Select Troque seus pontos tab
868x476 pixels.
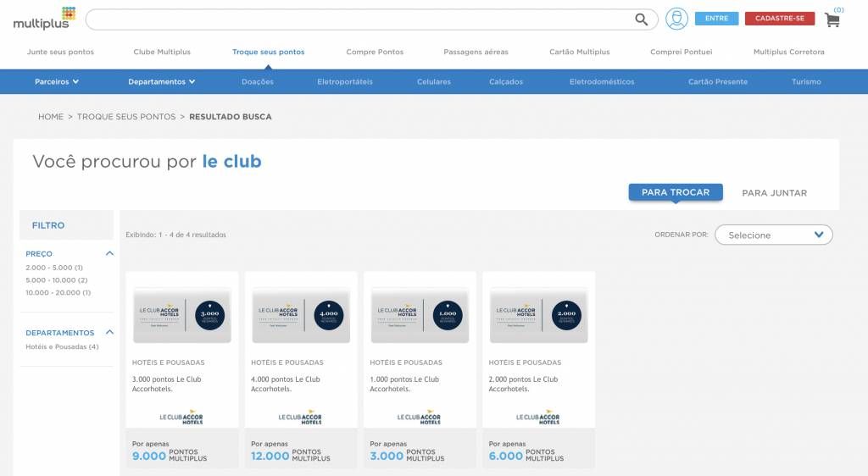[x=268, y=52]
